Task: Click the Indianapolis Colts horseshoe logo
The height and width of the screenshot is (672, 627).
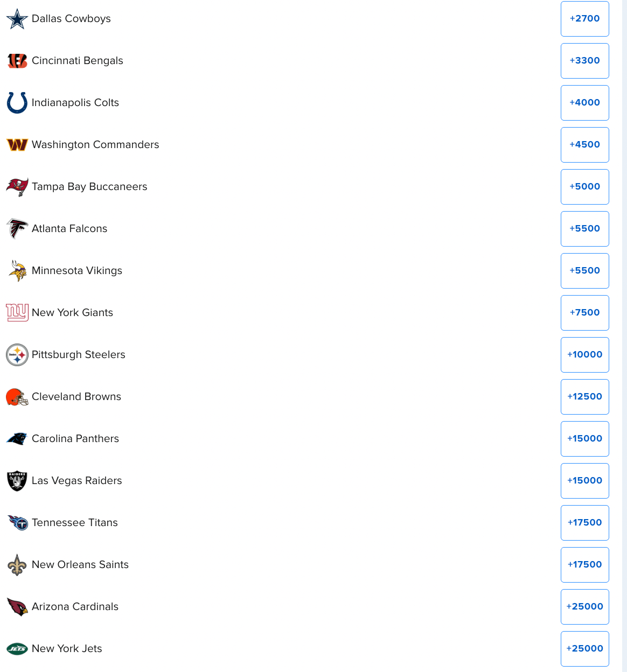Action: tap(17, 103)
